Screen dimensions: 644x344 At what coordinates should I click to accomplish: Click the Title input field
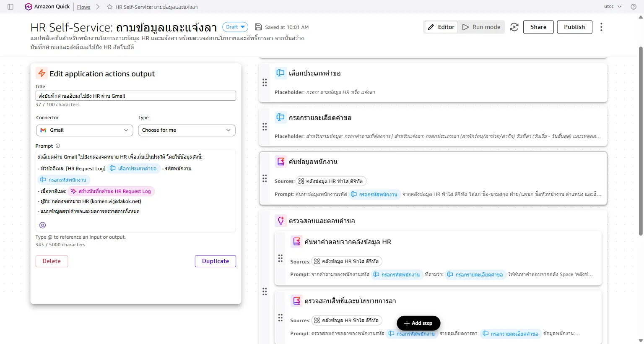point(136,96)
